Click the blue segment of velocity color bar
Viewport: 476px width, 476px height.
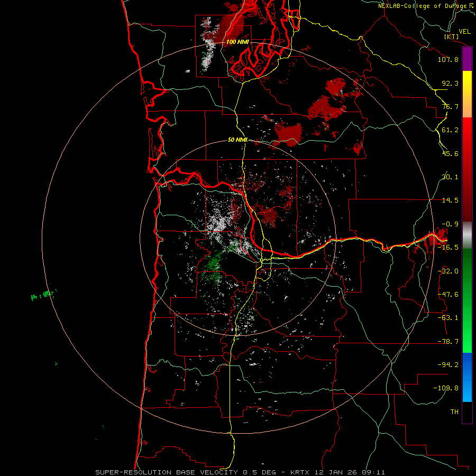point(467,377)
